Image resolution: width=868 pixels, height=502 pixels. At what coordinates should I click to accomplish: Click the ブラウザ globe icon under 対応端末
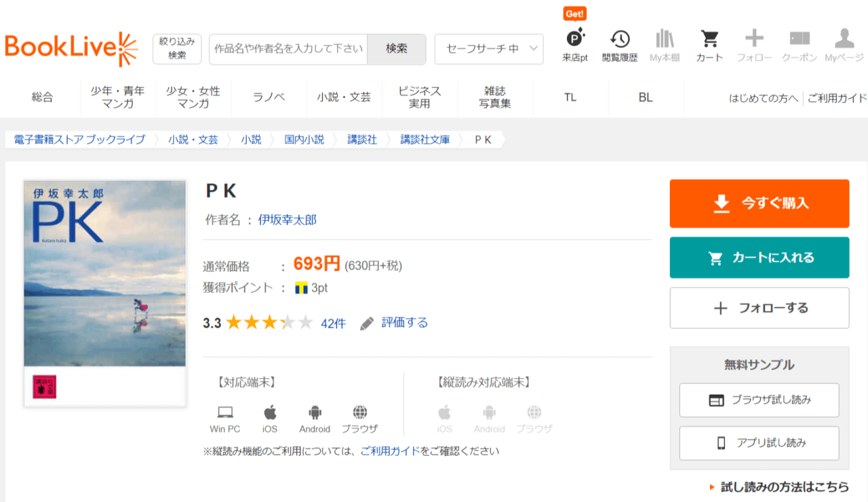360,412
